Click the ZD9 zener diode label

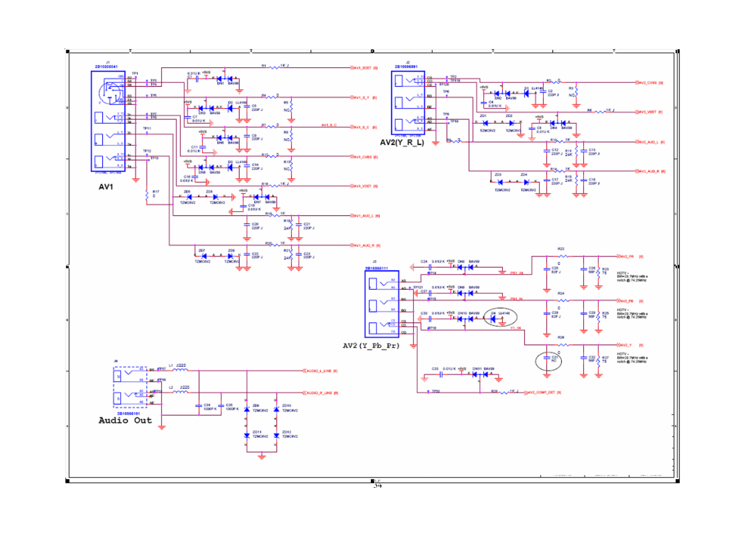coord(256,406)
